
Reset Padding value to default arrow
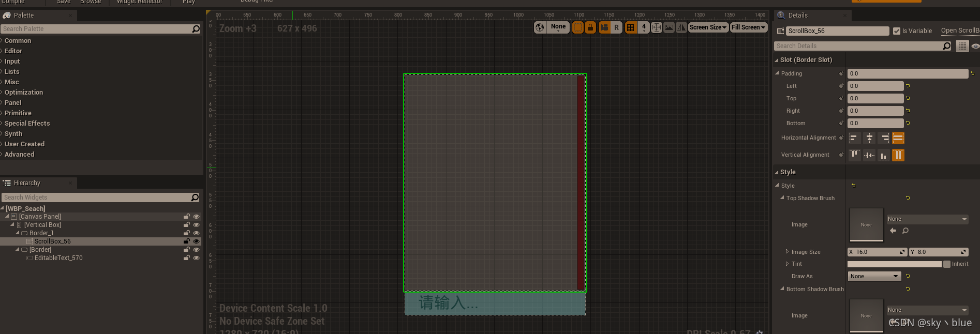(x=972, y=73)
